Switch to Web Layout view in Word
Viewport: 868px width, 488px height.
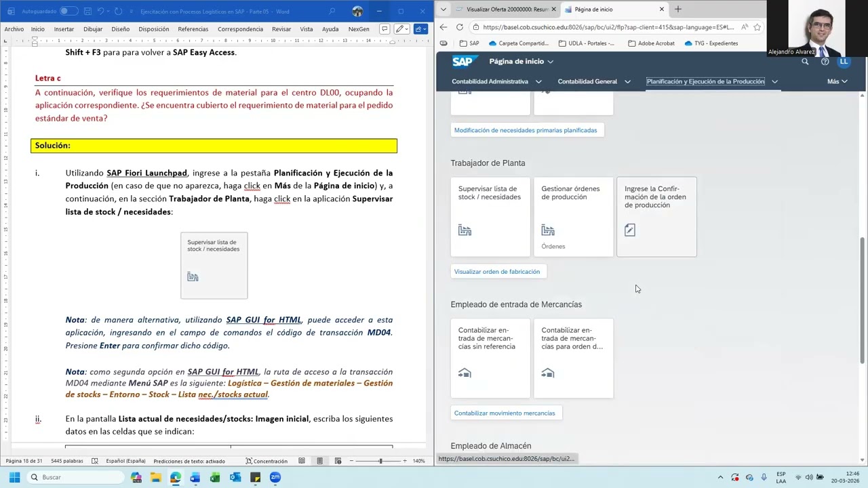tap(337, 461)
